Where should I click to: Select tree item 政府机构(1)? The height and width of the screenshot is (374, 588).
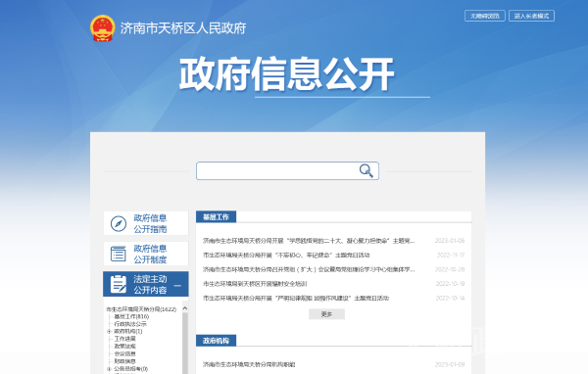pyautogui.click(x=127, y=331)
